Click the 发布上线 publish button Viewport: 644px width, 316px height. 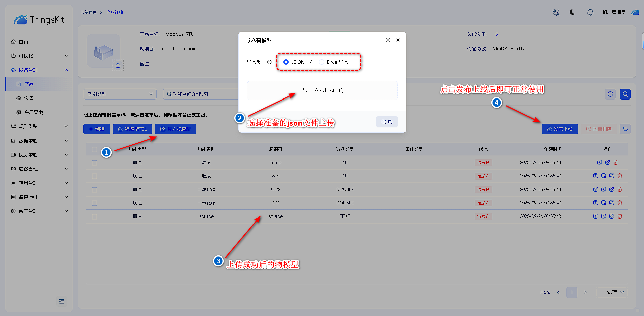click(x=560, y=129)
